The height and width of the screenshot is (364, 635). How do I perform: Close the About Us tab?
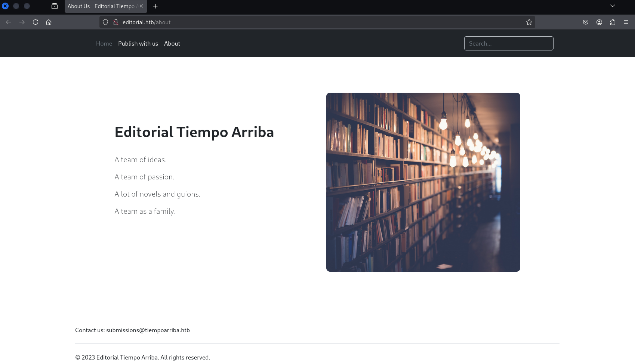pyautogui.click(x=141, y=6)
